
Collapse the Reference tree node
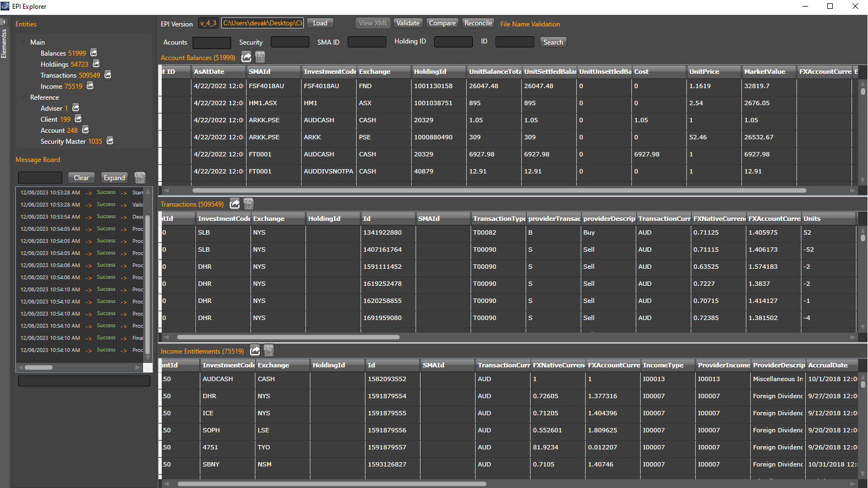click(x=24, y=97)
